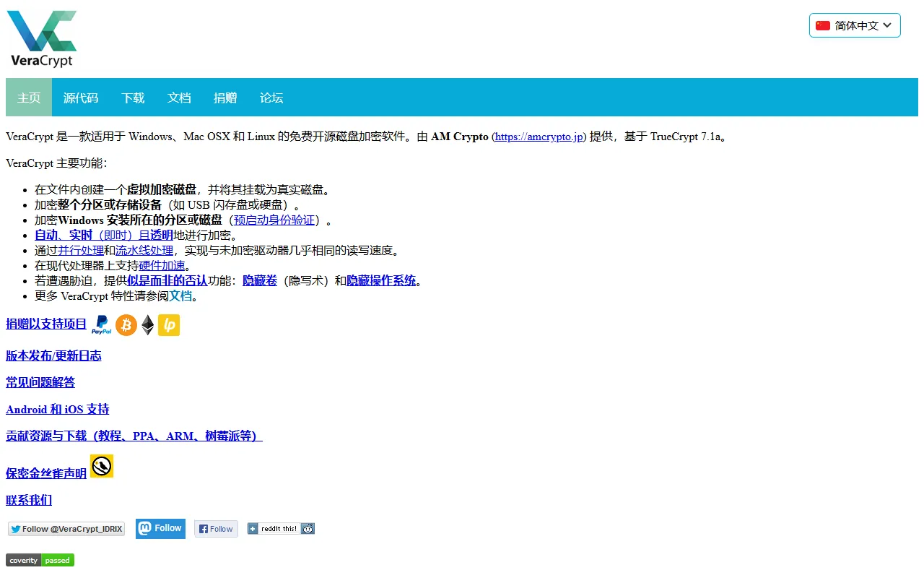Open the 预启动身份验证 link
The height and width of the screenshot is (578, 924).
[274, 220]
